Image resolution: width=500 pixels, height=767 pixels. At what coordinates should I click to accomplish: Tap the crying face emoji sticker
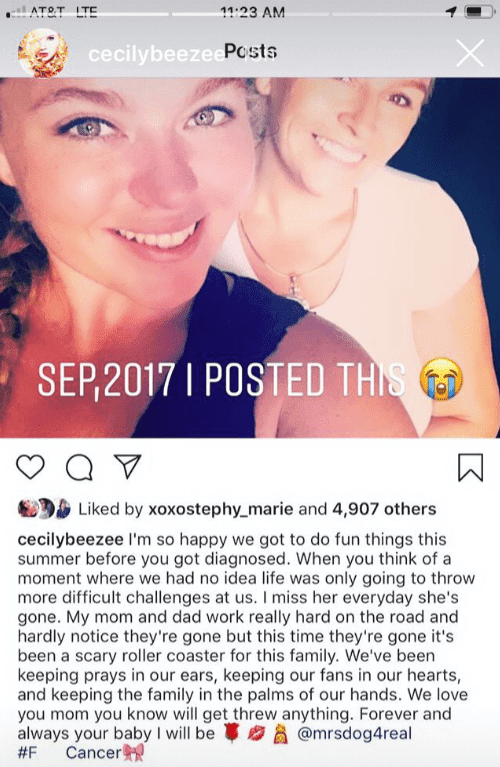441,379
